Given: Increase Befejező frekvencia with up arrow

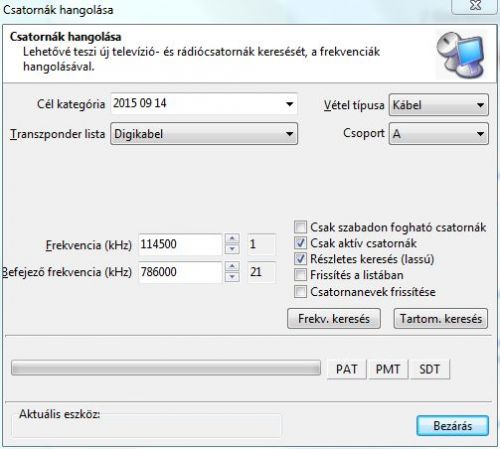Looking at the screenshot, I should coord(232,267).
